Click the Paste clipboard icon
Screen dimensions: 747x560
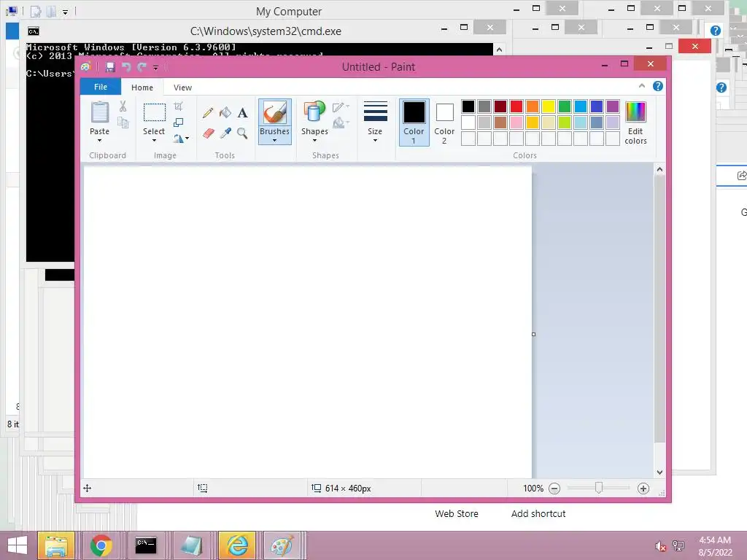tap(99, 112)
